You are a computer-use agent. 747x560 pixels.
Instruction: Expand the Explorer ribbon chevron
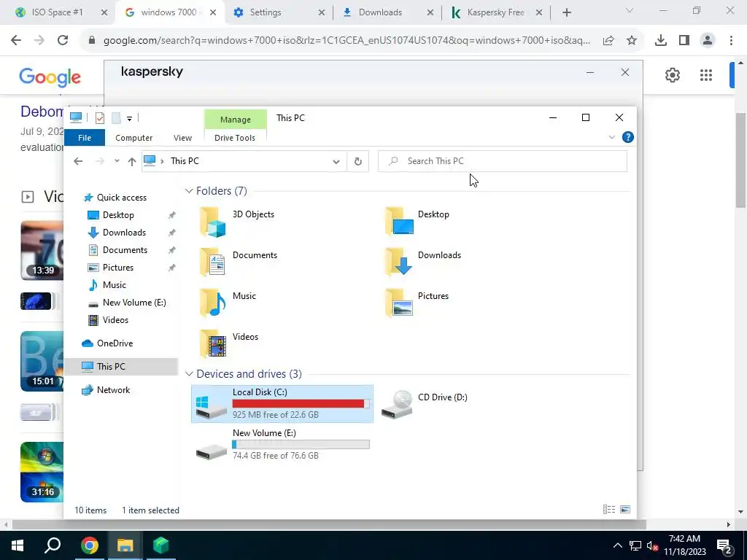(x=612, y=138)
